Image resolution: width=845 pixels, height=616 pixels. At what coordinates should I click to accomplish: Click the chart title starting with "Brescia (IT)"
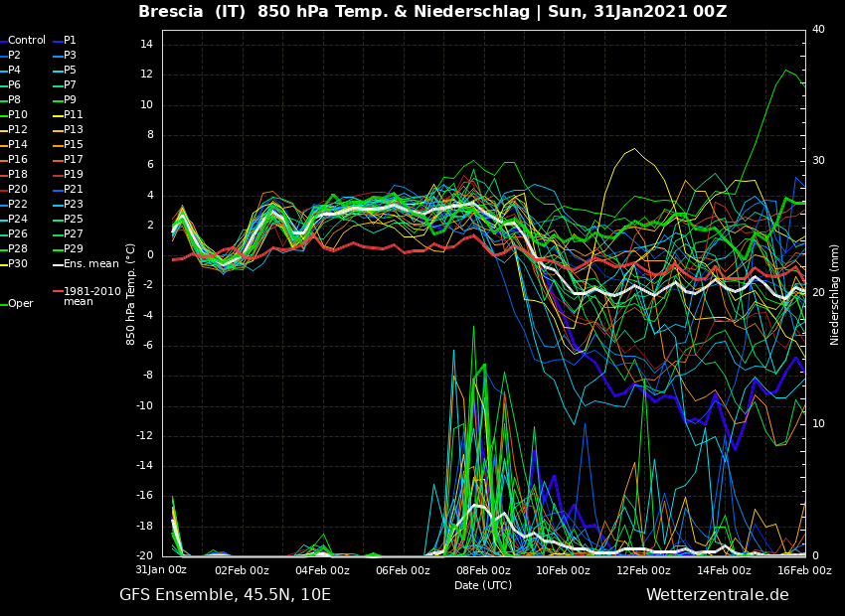tap(432, 11)
